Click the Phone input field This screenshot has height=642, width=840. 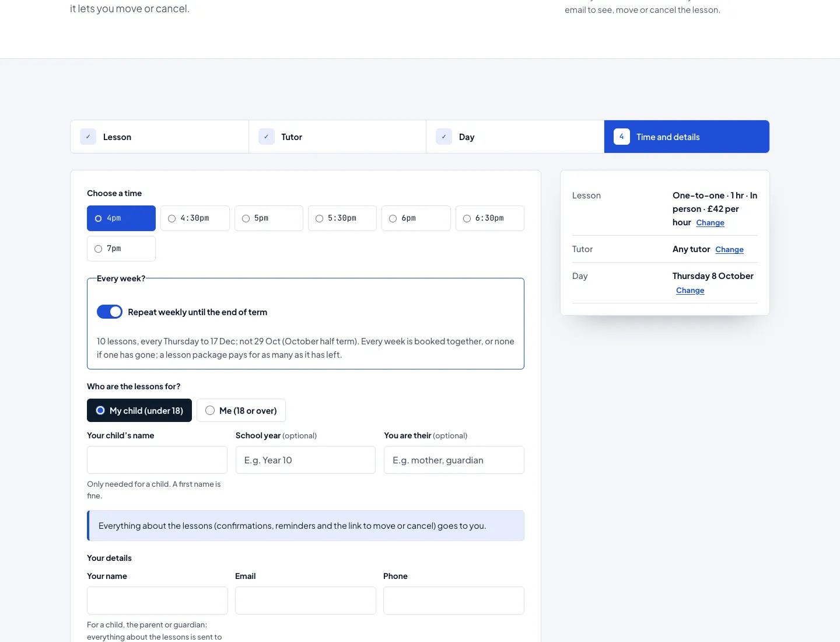click(454, 601)
